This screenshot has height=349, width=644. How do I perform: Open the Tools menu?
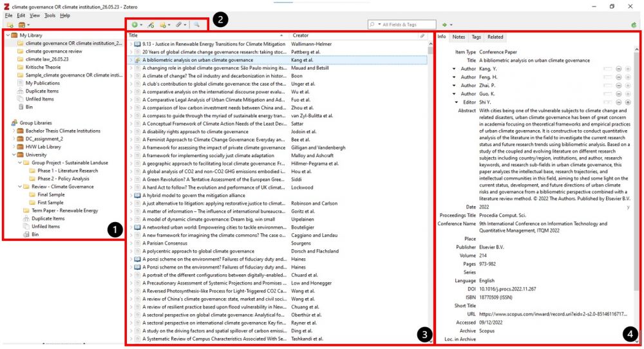coord(50,15)
